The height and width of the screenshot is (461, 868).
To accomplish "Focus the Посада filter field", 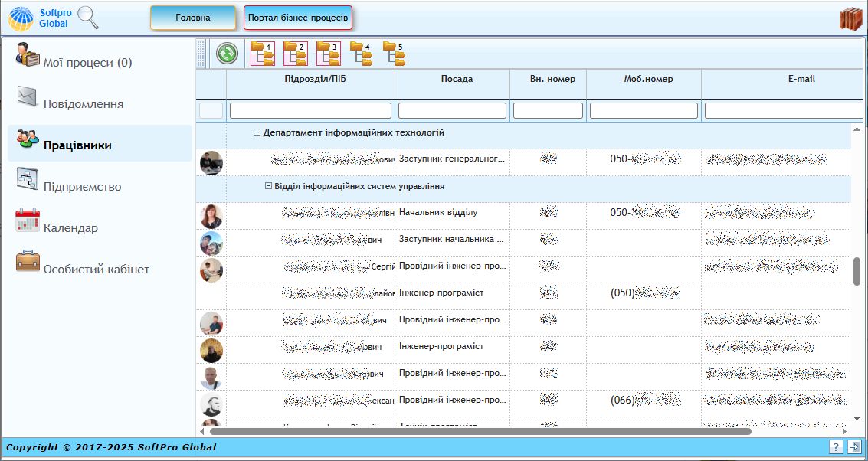I will (452, 111).
